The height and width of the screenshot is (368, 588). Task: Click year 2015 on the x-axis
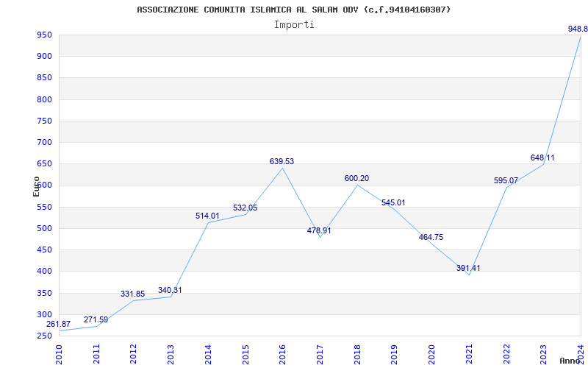(245, 355)
